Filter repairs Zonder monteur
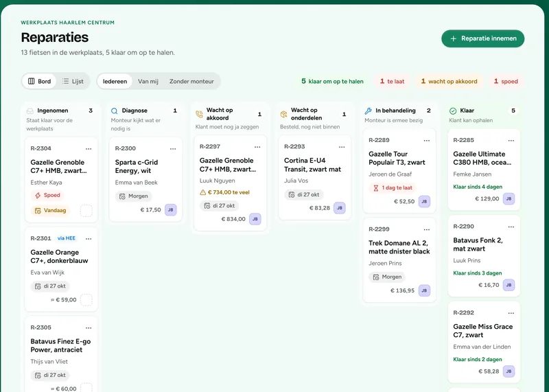The image size is (549, 392). (x=191, y=81)
